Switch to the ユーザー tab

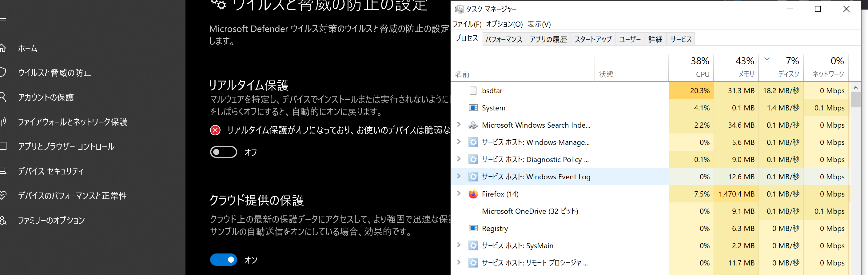point(630,39)
